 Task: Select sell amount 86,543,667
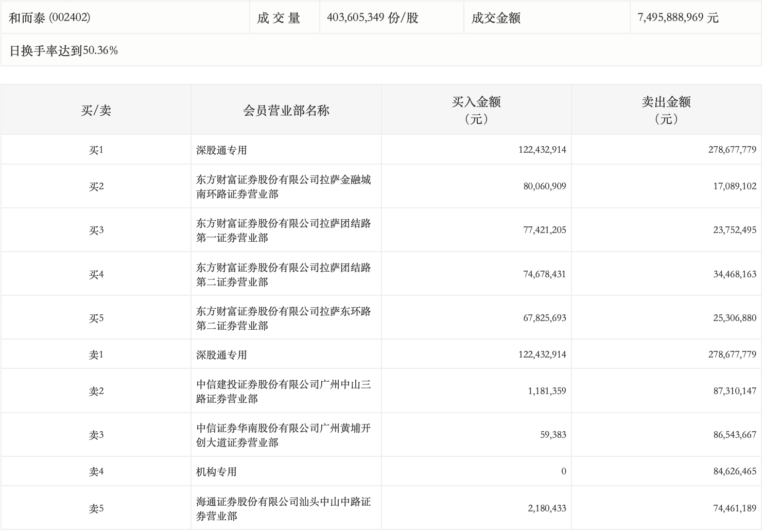735,435
